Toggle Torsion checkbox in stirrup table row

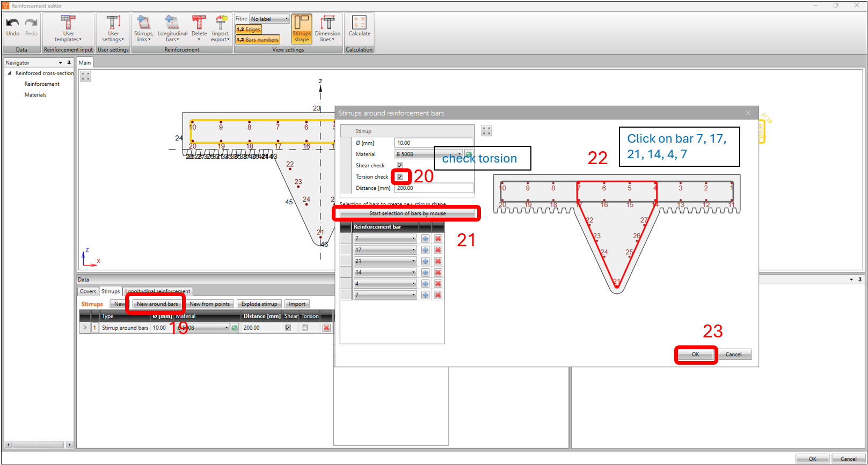pos(305,328)
